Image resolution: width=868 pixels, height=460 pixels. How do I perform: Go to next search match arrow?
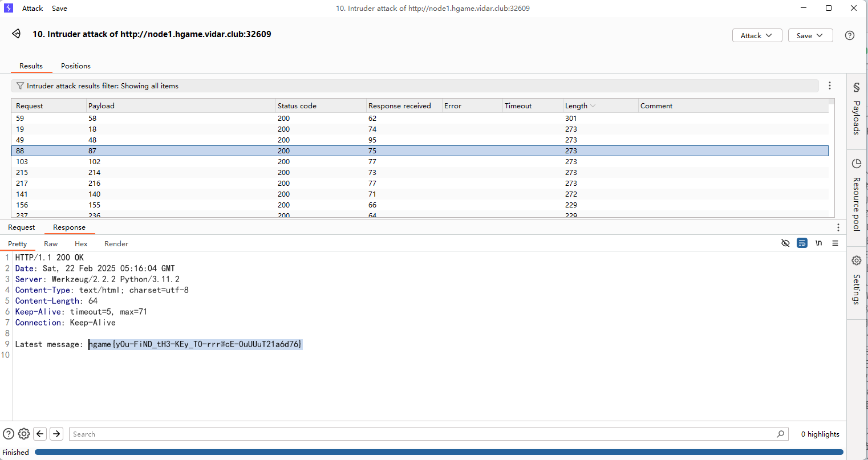point(56,434)
